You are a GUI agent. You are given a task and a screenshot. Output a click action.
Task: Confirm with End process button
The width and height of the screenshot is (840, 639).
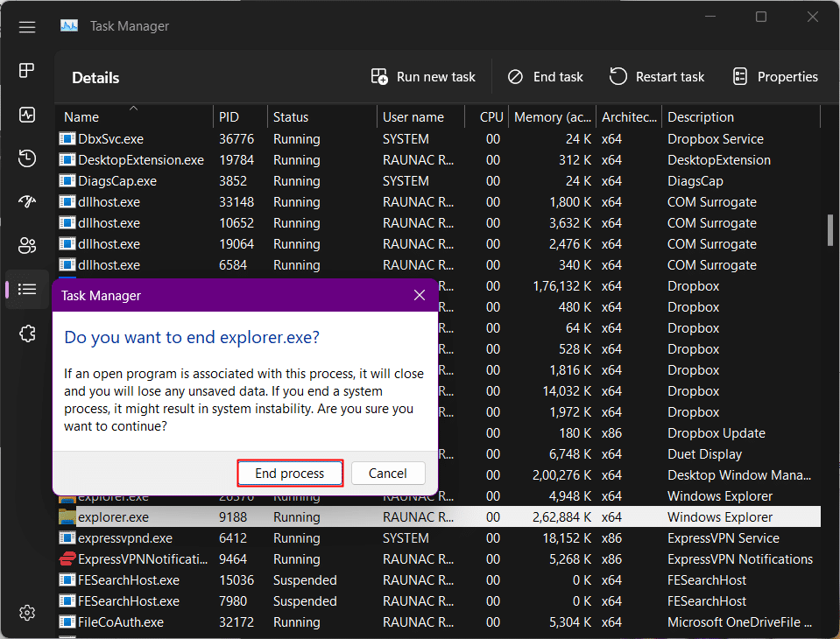(290, 473)
